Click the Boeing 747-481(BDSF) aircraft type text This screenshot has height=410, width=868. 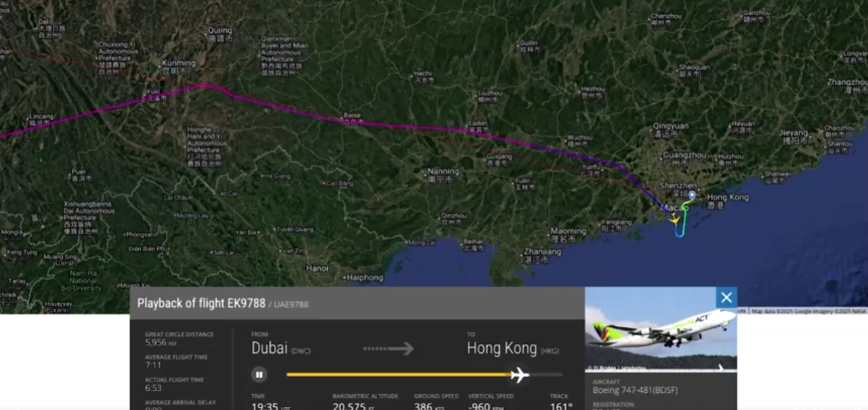[635, 390]
